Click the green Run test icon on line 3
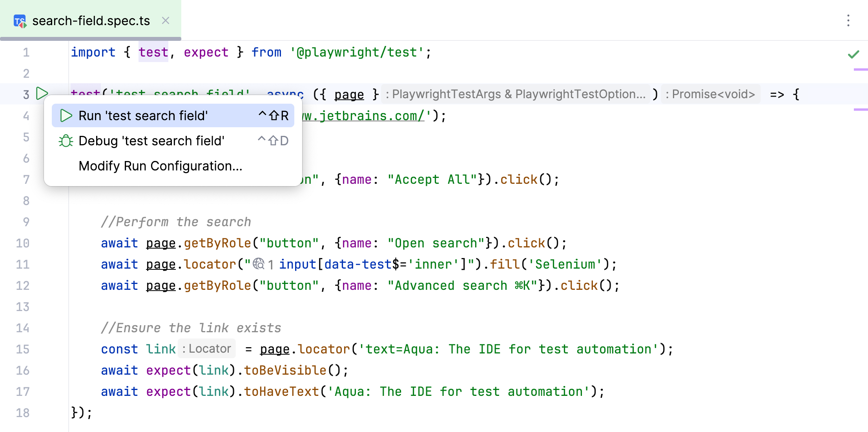 click(x=43, y=93)
